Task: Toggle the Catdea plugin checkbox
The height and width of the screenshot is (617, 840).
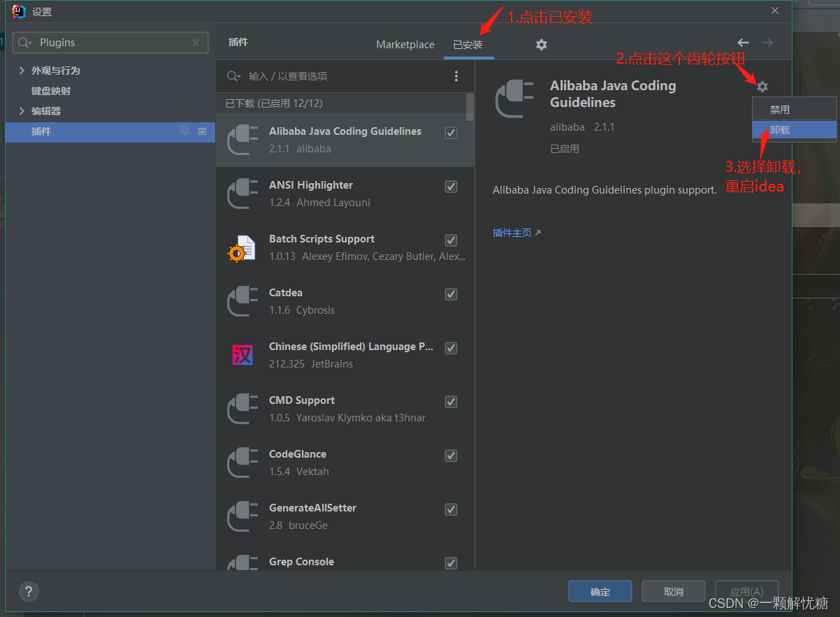Action: click(451, 294)
